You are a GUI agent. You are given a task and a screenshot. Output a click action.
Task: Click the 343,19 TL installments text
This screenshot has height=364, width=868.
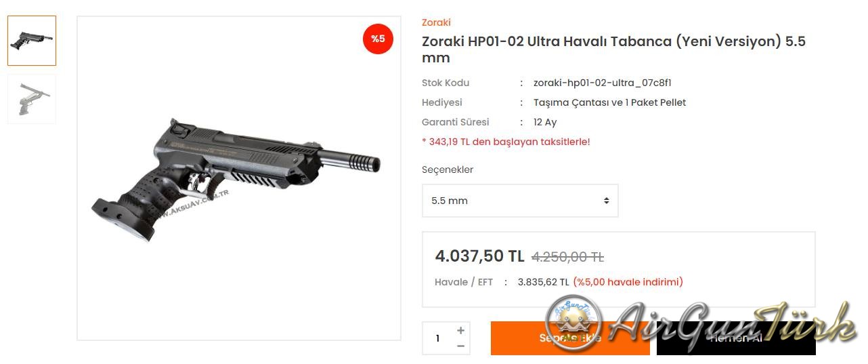506,142
